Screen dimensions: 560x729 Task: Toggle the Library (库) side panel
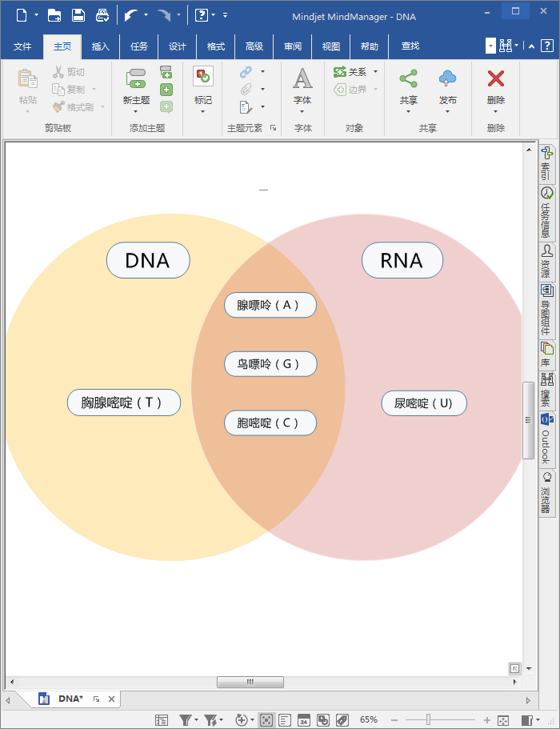click(547, 352)
